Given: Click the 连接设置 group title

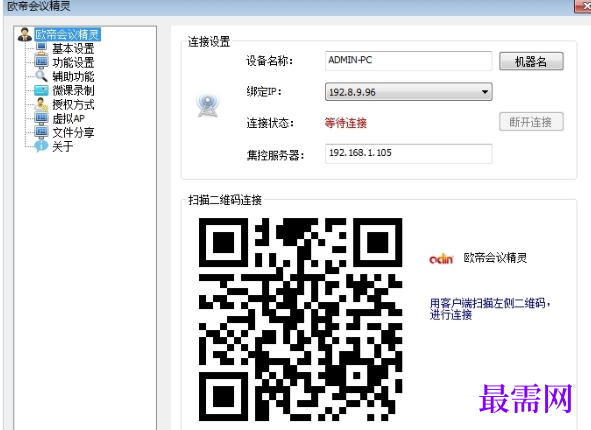Looking at the screenshot, I should (x=209, y=41).
